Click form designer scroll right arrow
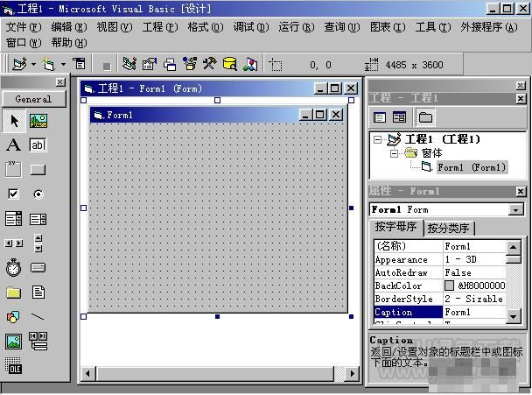 click(x=352, y=374)
